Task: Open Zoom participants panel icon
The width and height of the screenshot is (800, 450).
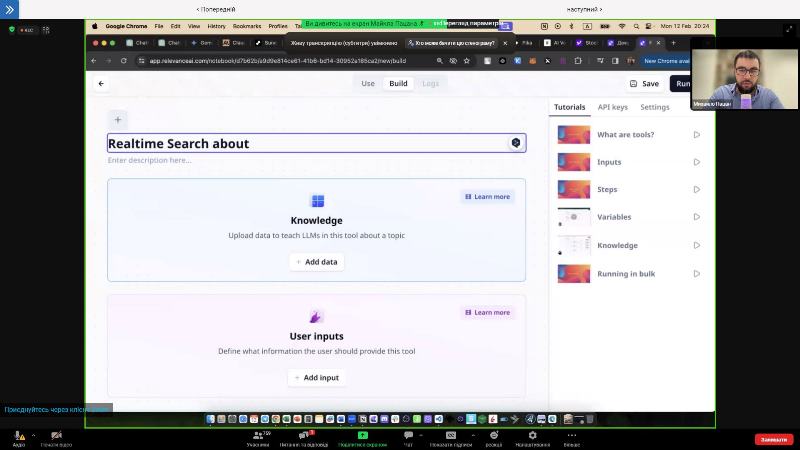Action: (x=258, y=436)
